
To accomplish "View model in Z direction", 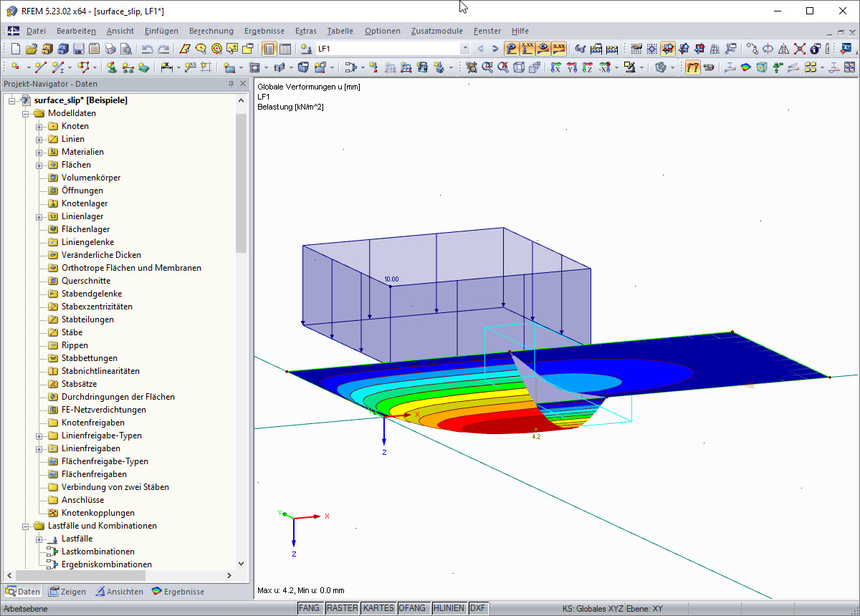I will point(587,67).
